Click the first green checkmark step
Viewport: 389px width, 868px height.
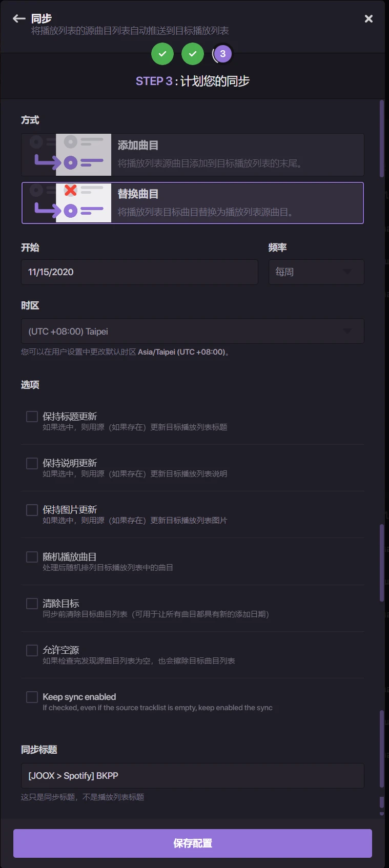[x=162, y=54]
